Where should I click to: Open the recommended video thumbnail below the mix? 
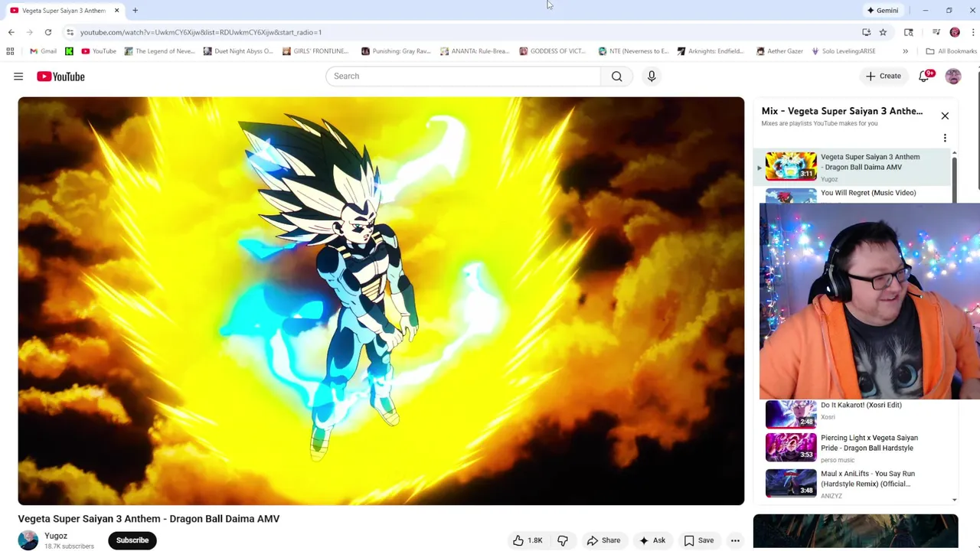point(855,532)
